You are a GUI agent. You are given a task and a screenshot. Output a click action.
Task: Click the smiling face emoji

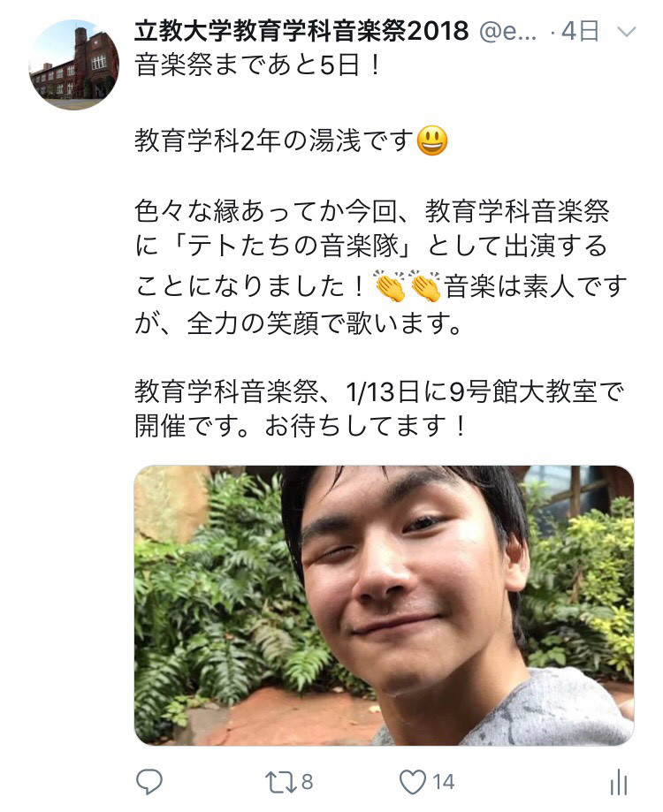pyautogui.click(x=432, y=140)
